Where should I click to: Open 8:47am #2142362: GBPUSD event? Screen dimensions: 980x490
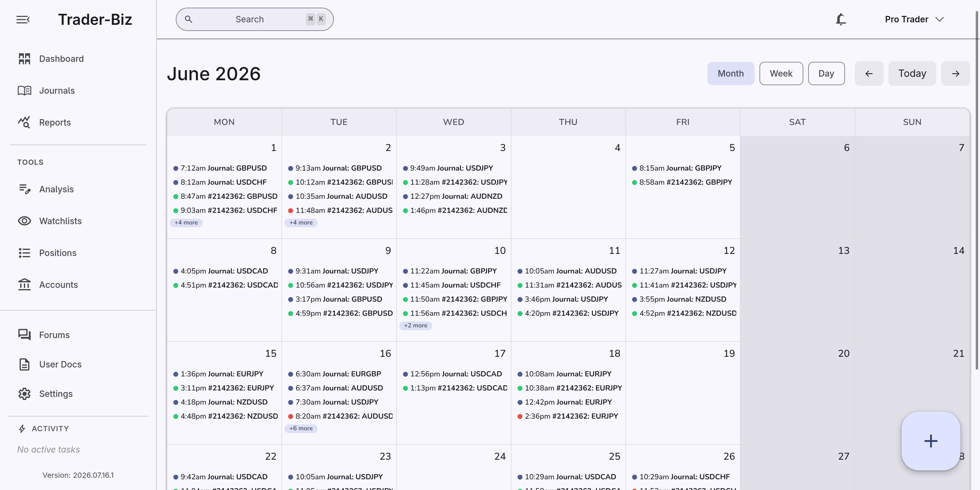click(224, 196)
